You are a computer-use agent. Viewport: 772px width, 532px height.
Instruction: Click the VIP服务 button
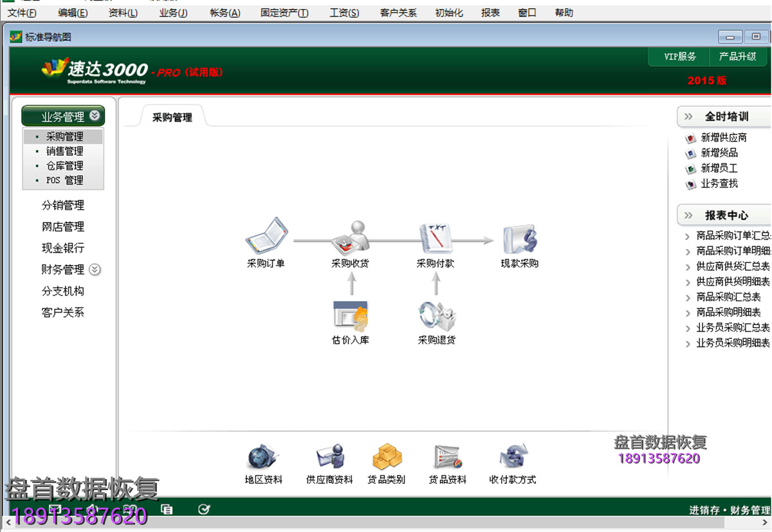(x=680, y=57)
